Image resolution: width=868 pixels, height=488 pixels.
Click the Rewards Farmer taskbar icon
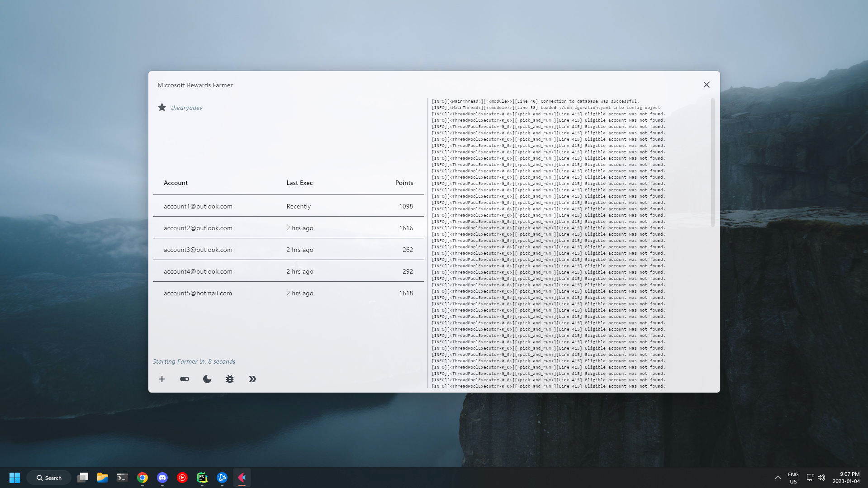[242, 478]
